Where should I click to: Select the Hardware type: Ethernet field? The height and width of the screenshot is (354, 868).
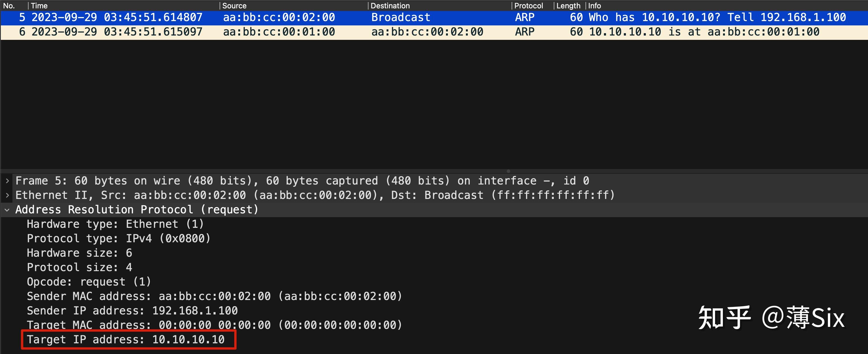coord(115,224)
